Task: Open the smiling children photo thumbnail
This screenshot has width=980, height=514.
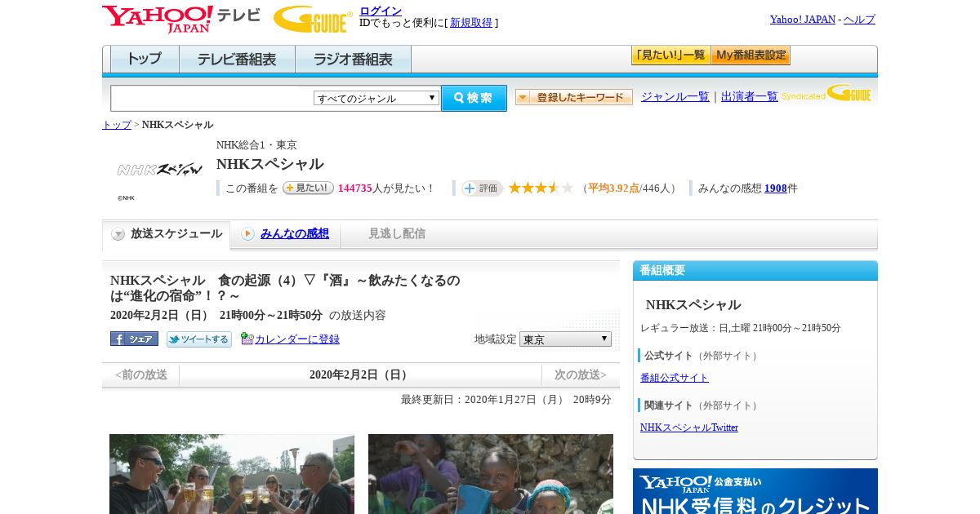Action: [x=491, y=474]
